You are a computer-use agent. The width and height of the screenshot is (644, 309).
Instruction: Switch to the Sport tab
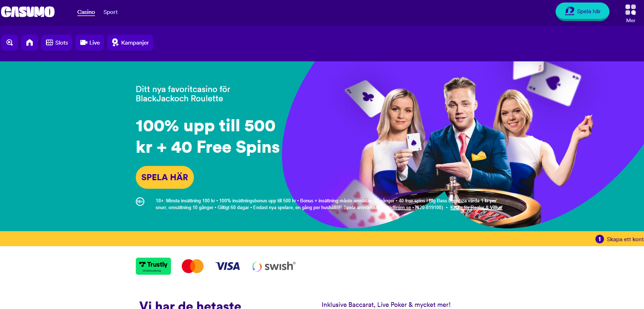[110, 12]
